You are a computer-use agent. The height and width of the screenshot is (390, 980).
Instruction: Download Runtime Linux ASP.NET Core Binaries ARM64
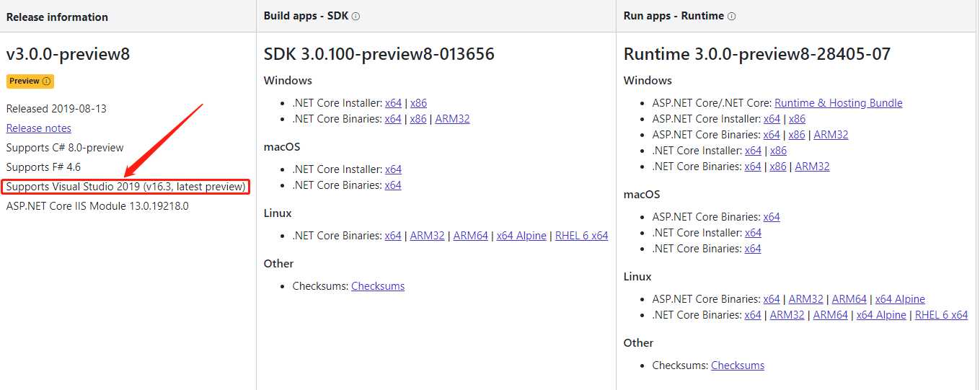pyautogui.click(x=849, y=299)
